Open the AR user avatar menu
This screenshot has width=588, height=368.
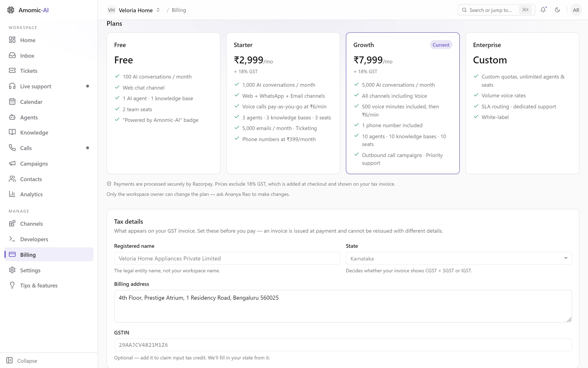tap(576, 10)
